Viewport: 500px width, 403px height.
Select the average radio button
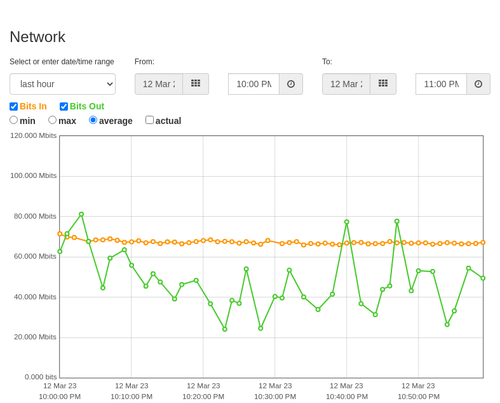93,120
